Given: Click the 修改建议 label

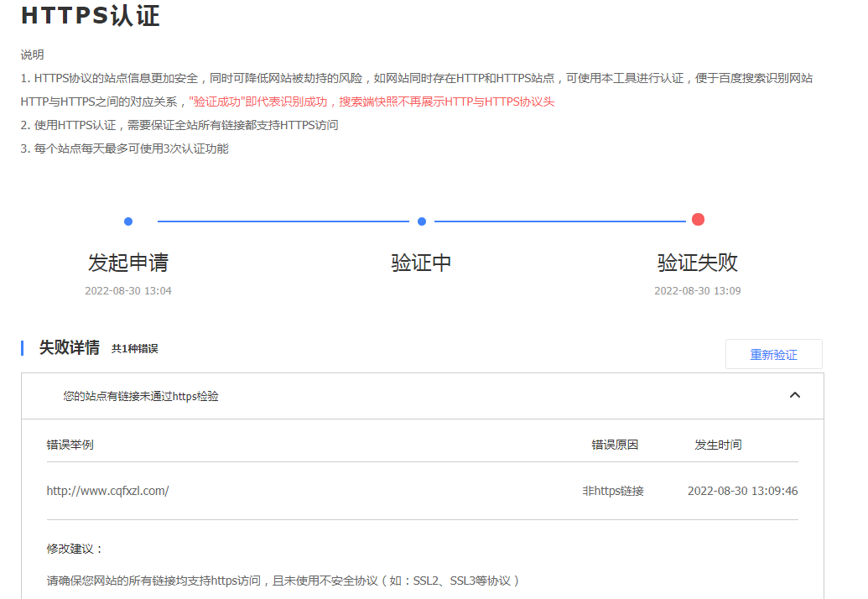Looking at the screenshot, I should [x=75, y=549].
